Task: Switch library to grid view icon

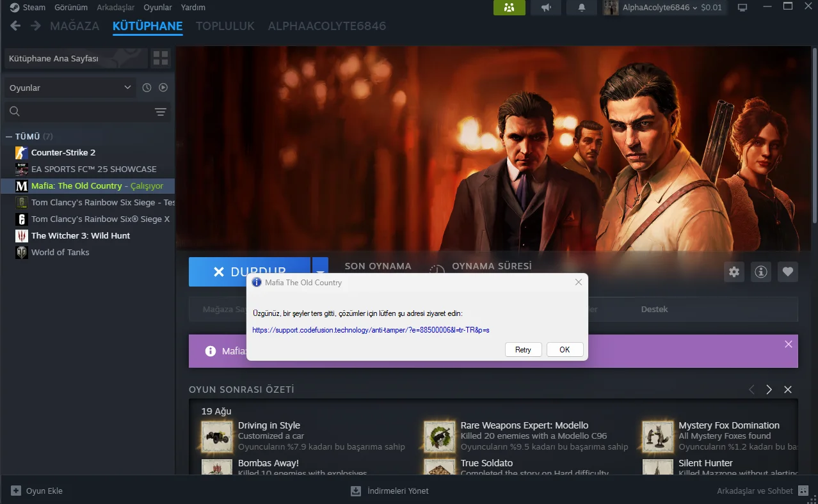Action: [x=161, y=59]
